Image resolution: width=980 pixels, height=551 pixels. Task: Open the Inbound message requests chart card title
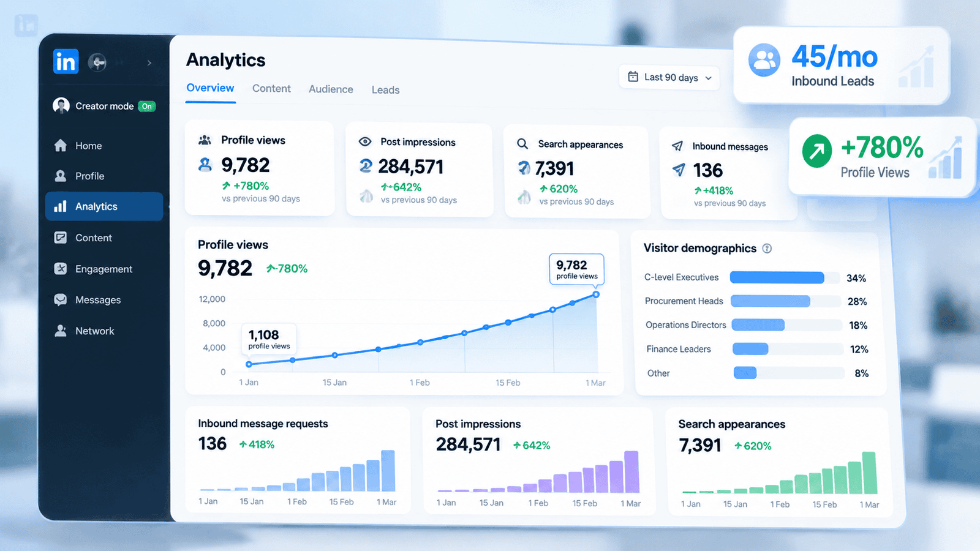pos(263,424)
